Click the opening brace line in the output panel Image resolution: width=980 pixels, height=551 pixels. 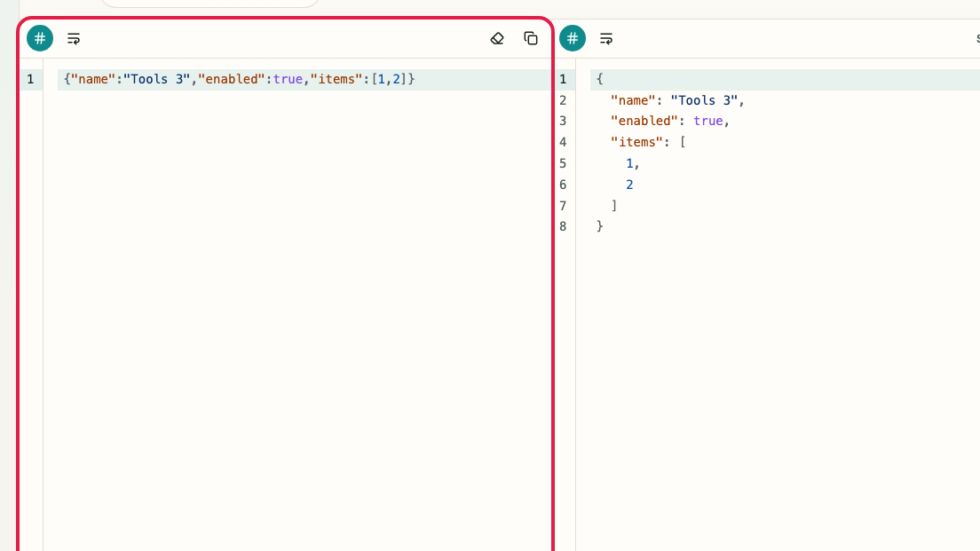click(785, 79)
